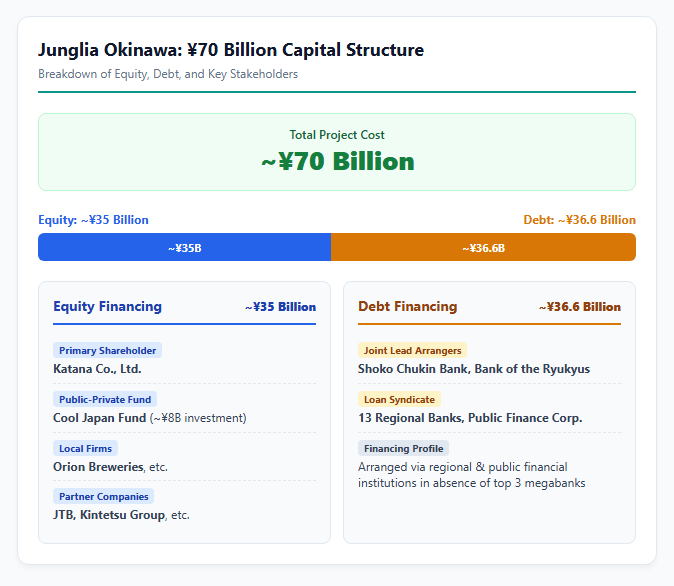674x586 pixels.
Task: Click the 'Equity Financing' heading
Action: 107,306
